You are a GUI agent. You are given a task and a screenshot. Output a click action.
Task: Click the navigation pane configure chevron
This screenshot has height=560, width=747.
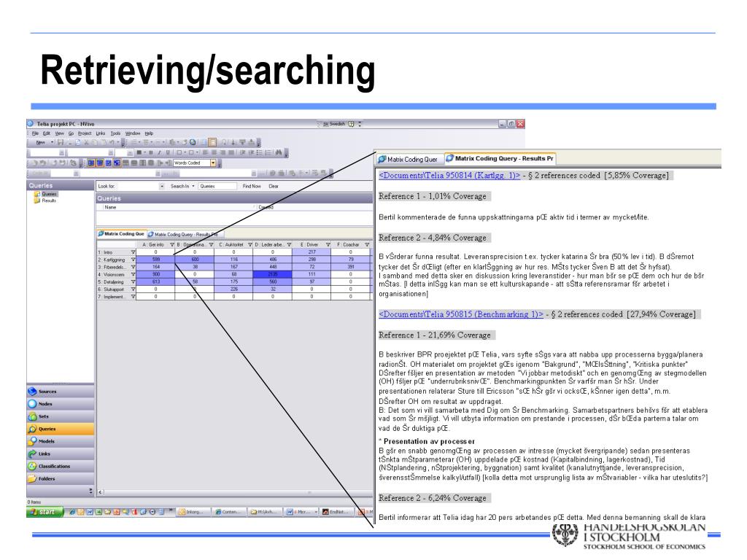[x=90, y=491]
